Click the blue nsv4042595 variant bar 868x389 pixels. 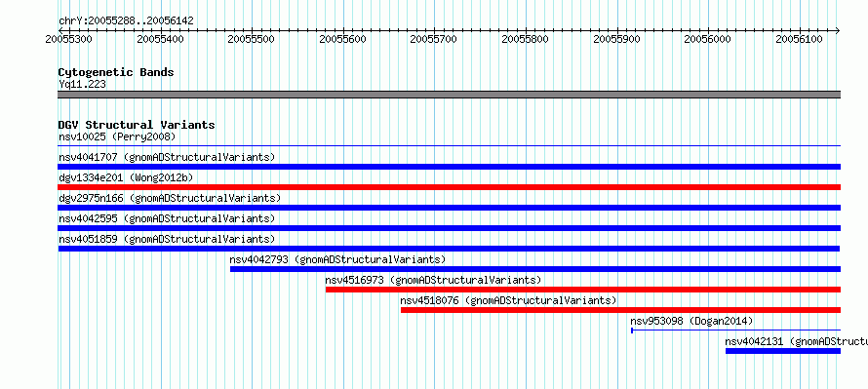450,228
